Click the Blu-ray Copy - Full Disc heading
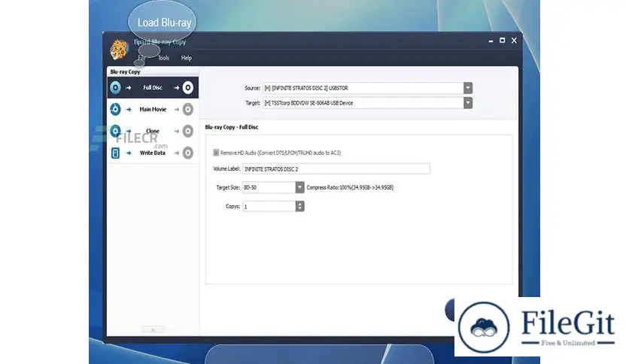 (x=232, y=127)
